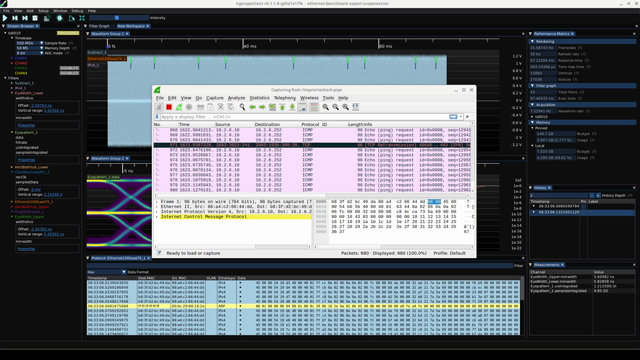Collapse the Acquisition section header
The height and width of the screenshot is (360, 640).
[582, 105]
